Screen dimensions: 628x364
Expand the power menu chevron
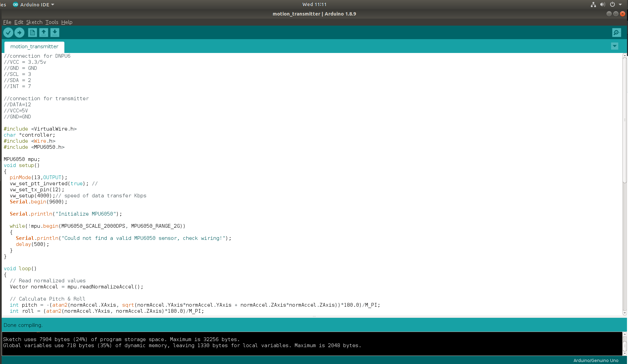pyautogui.click(x=621, y=4)
